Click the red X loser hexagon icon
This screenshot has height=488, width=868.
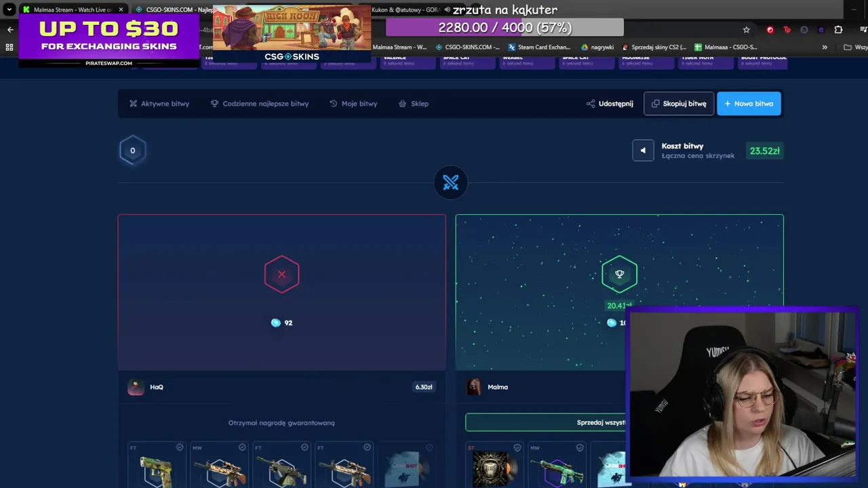click(281, 274)
